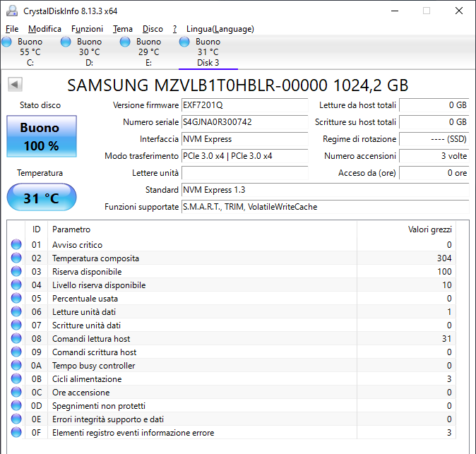Select the Disk 3 tab
This screenshot has height=454, width=476.
pos(208,52)
